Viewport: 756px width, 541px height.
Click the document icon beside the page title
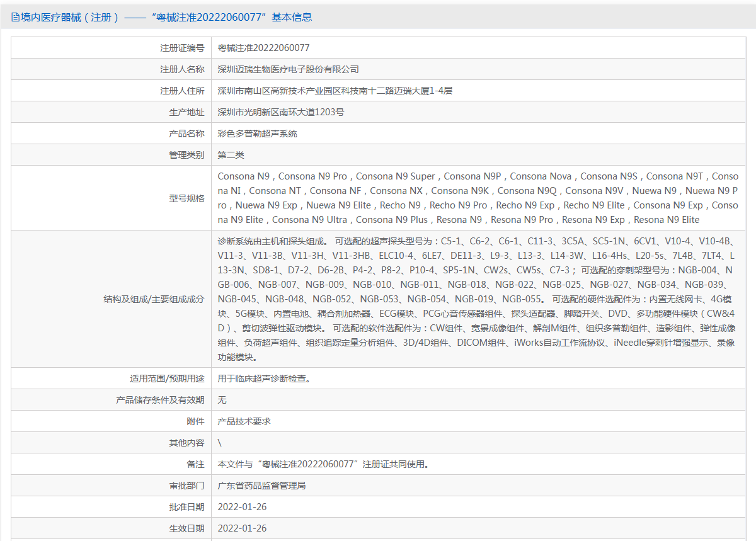[x=16, y=18]
